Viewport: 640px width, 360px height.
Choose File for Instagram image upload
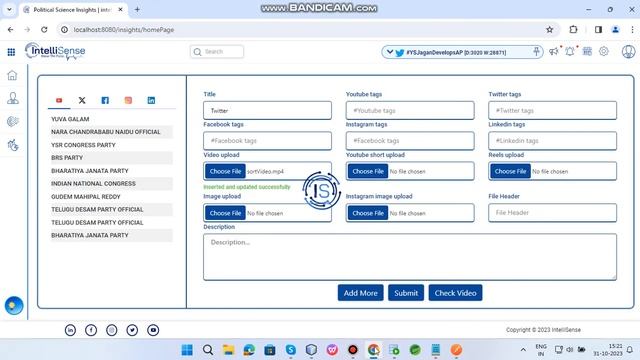coord(368,213)
